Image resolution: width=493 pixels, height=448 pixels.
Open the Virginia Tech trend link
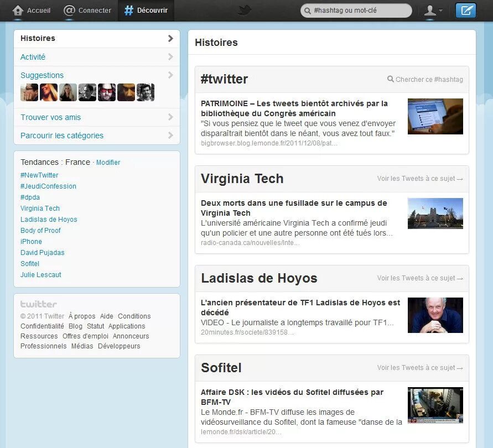pos(40,209)
